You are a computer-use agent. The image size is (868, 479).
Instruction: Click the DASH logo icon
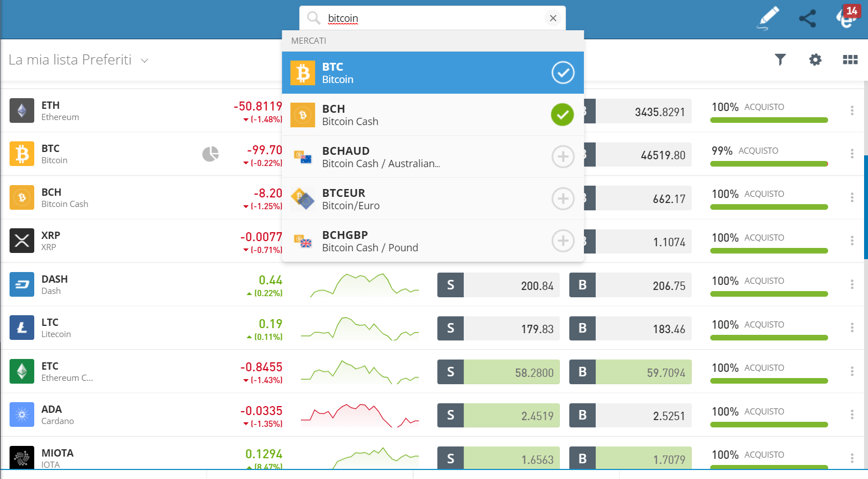pos(22,284)
